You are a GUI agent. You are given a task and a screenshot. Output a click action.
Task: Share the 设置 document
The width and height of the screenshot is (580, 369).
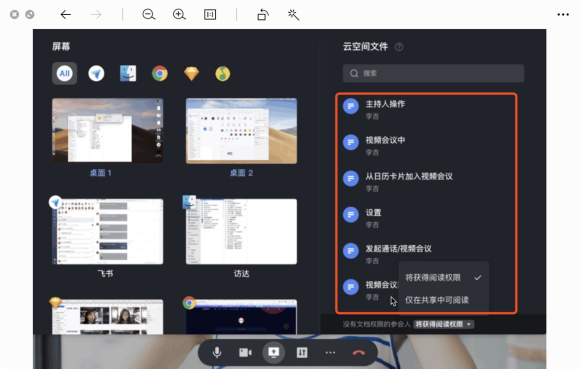(x=426, y=218)
